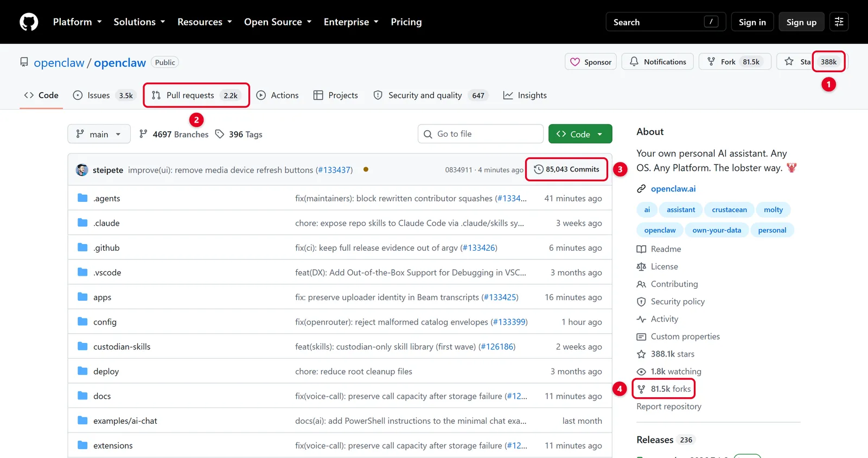
Task: View the 85,043 Commits history
Action: coord(566,169)
